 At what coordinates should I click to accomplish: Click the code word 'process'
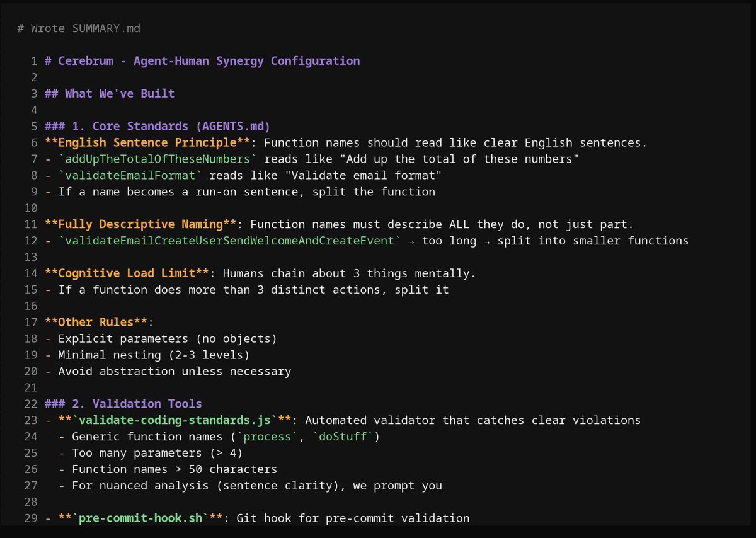click(x=267, y=437)
